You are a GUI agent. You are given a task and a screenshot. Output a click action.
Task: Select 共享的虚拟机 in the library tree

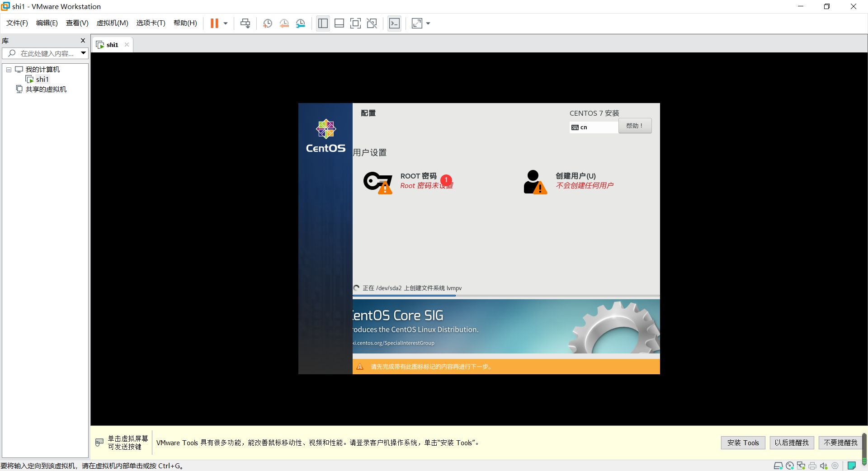[46, 89]
